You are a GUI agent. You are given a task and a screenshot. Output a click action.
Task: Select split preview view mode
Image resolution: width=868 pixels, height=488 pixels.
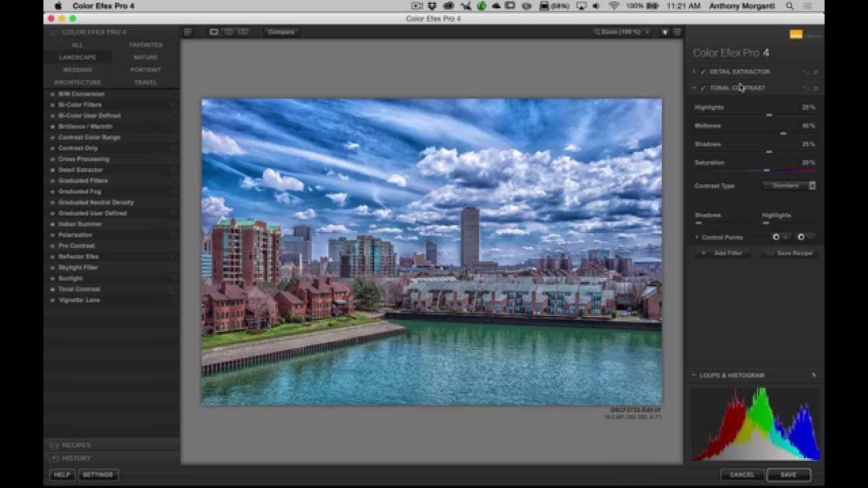229,32
